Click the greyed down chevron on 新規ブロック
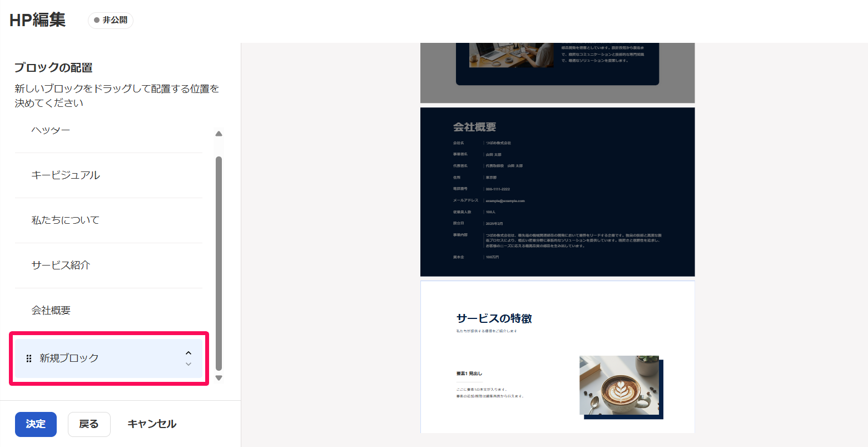The width and height of the screenshot is (868, 447). [189, 364]
